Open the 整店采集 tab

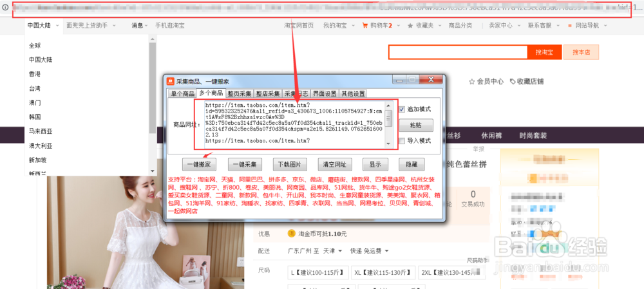[x=268, y=93]
